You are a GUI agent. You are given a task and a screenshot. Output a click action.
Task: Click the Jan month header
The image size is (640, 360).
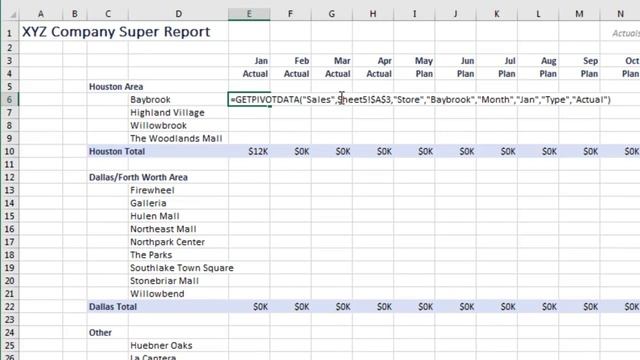tap(261, 61)
